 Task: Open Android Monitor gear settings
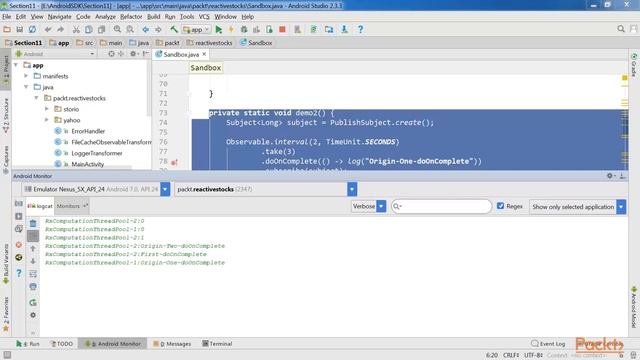pyautogui.click(x=610, y=176)
